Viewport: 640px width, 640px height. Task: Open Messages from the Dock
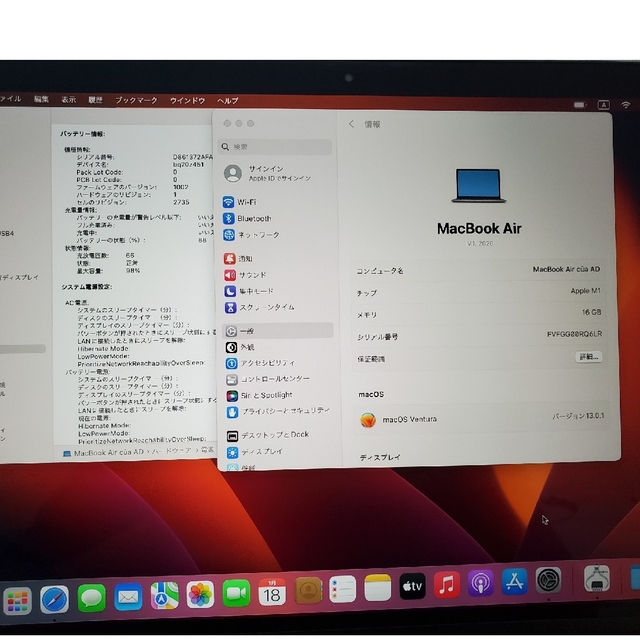click(x=91, y=598)
